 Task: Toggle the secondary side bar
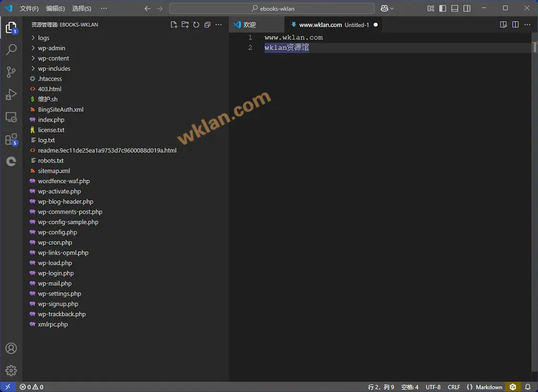pos(467,8)
